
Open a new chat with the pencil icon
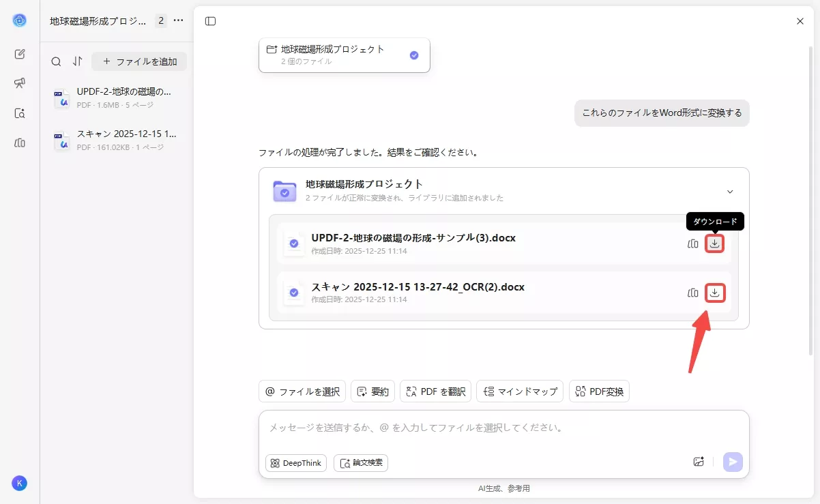pos(20,53)
